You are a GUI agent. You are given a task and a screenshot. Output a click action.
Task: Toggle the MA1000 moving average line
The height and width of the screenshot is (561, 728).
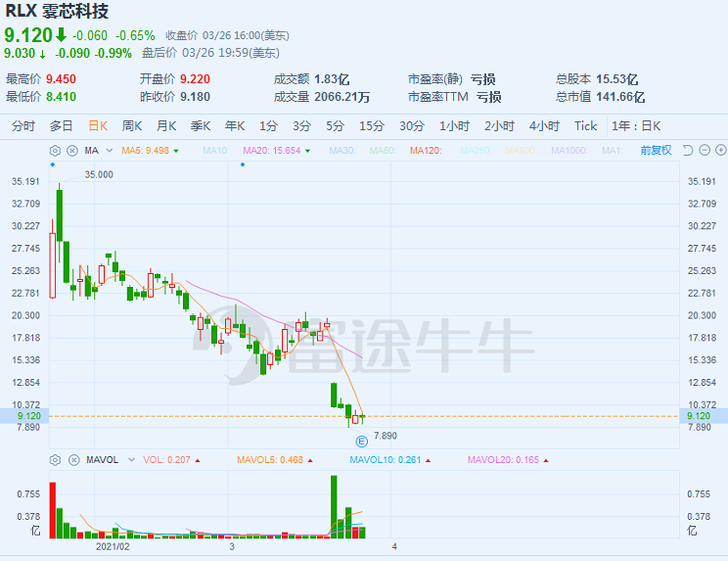(x=569, y=151)
